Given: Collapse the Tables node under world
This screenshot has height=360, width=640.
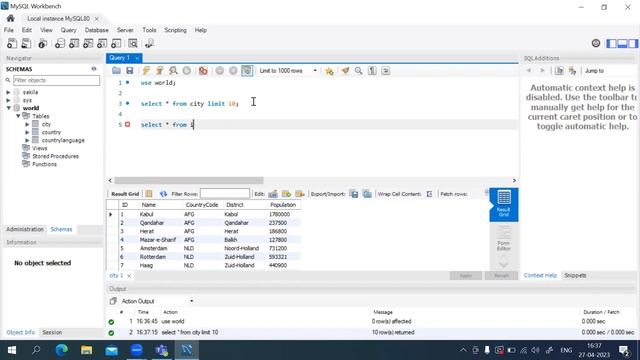Looking at the screenshot, I should pos(18,116).
